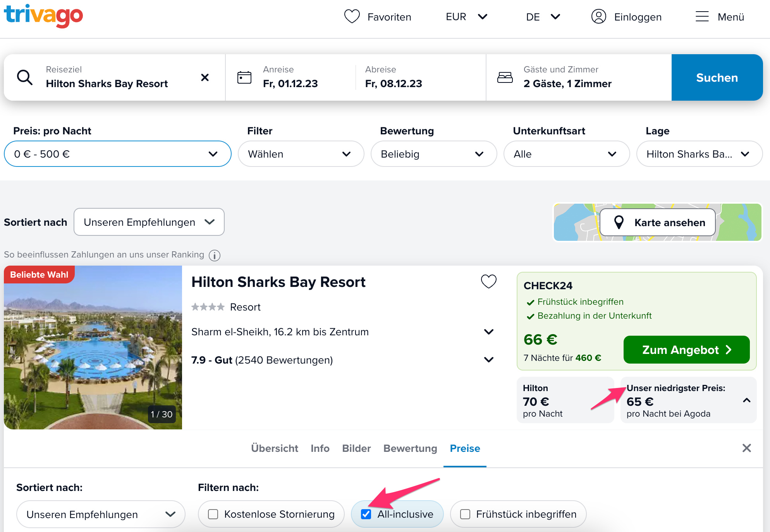Open the Filter Wählen dropdown
Image resolution: width=770 pixels, height=532 pixels.
[301, 154]
